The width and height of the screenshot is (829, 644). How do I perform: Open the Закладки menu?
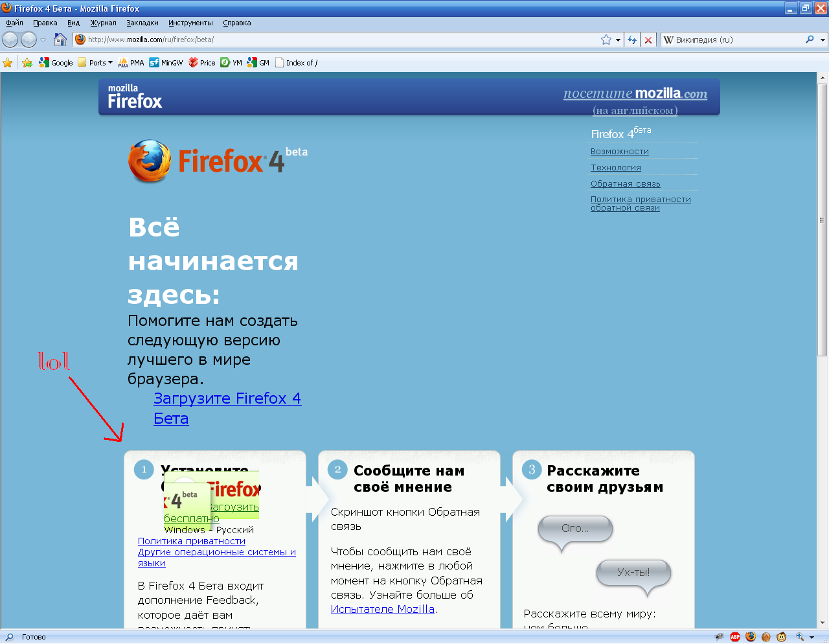pos(142,23)
